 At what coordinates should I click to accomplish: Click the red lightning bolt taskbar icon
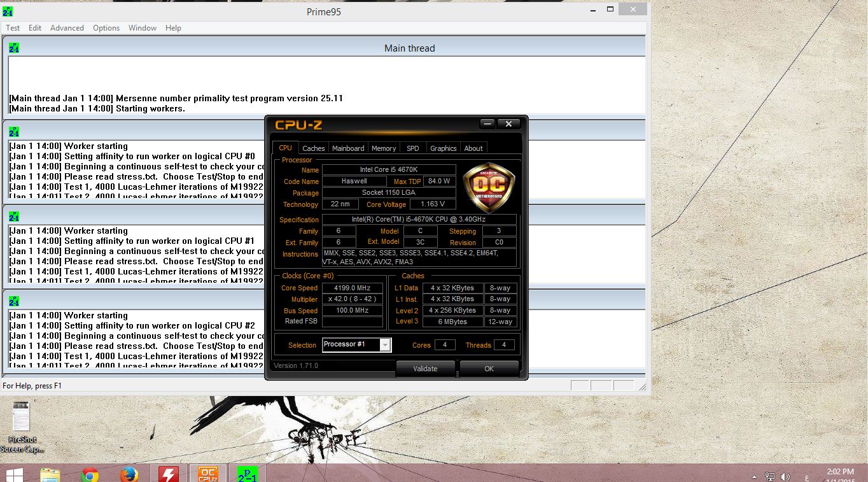[x=168, y=474]
